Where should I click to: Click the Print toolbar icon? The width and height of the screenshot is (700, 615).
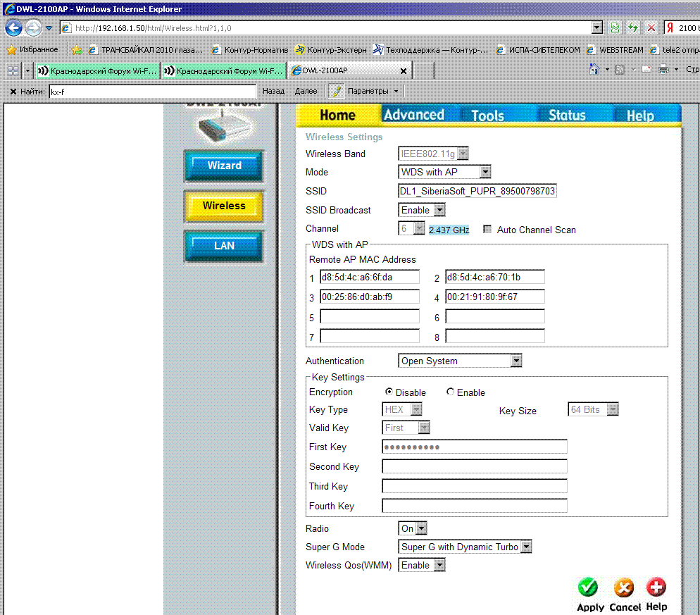(x=664, y=69)
